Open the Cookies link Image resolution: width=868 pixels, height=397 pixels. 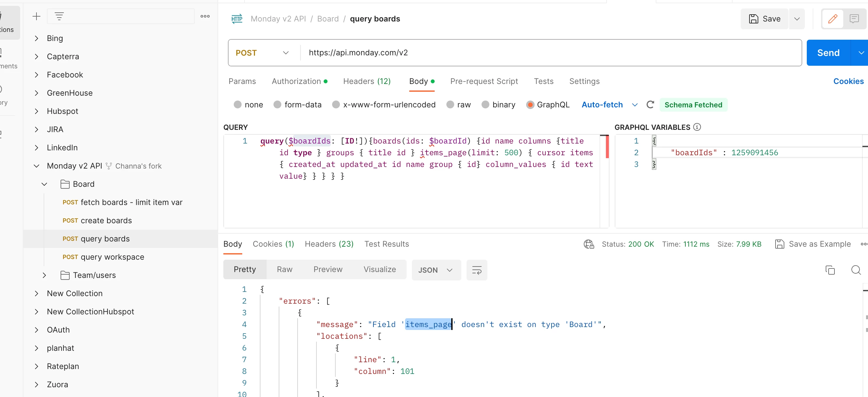[x=848, y=81]
